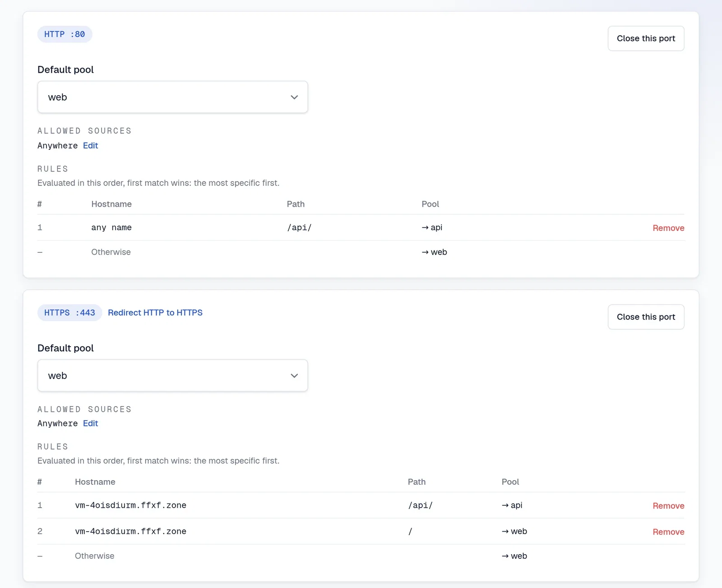Select hostname vm-4oisdiurm.ffxf.zone in rule 2
This screenshot has width=722, height=588.
[130, 532]
